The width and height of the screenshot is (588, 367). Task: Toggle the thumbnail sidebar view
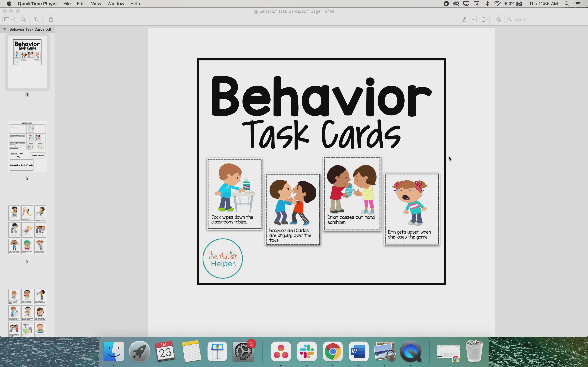click(7, 19)
